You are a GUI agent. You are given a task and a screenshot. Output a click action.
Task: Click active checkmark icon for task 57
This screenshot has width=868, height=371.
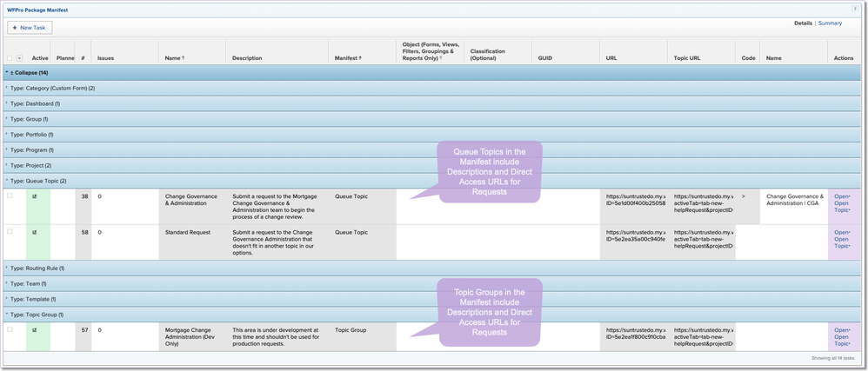click(34, 330)
